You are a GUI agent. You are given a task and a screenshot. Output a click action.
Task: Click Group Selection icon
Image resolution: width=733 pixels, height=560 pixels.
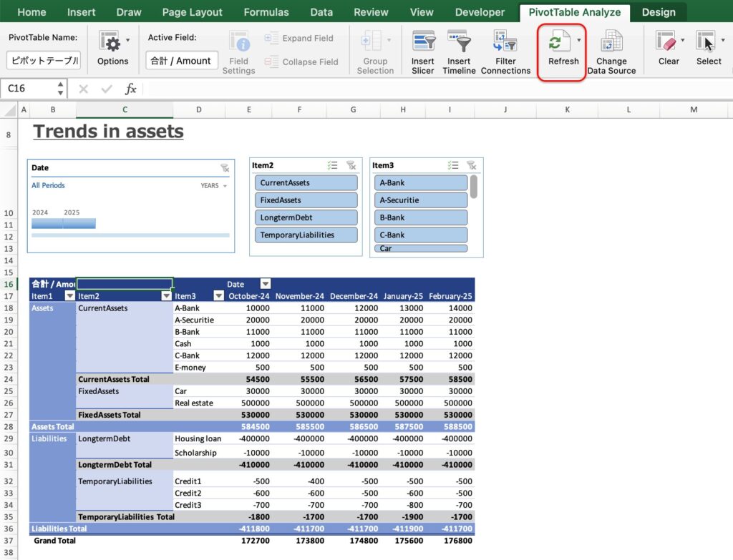(x=372, y=41)
